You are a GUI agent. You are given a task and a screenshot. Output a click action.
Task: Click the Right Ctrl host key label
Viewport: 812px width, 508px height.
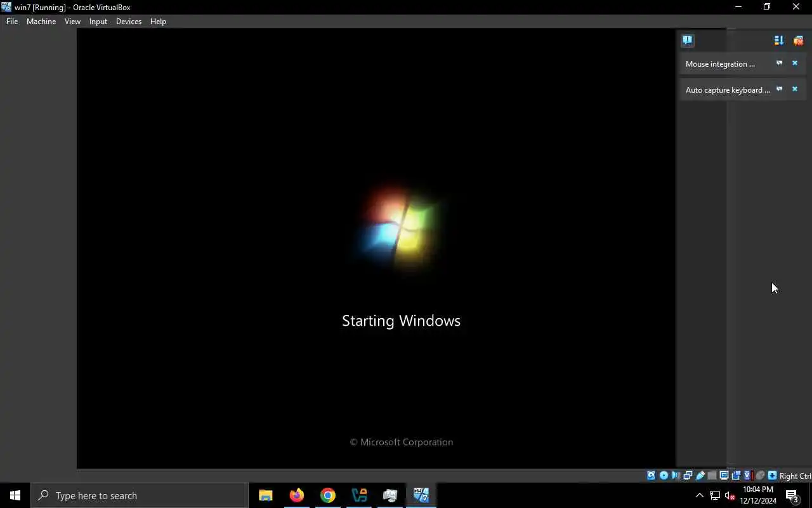click(x=795, y=476)
